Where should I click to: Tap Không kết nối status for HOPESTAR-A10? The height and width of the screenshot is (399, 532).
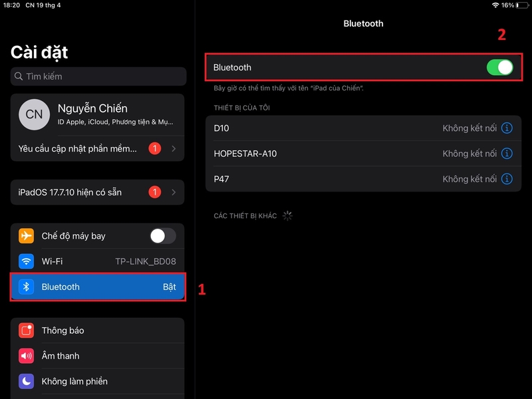[469, 154]
